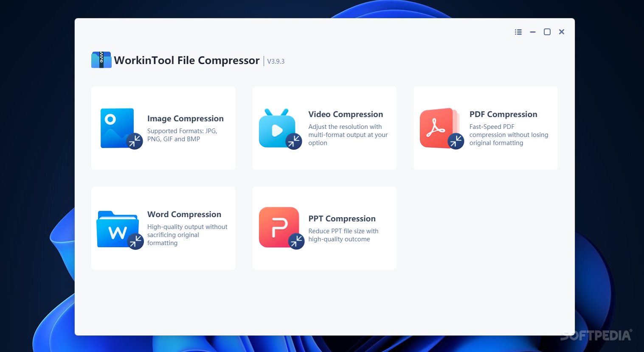
Task: Open the Word Compression folder icon
Action: click(x=120, y=230)
